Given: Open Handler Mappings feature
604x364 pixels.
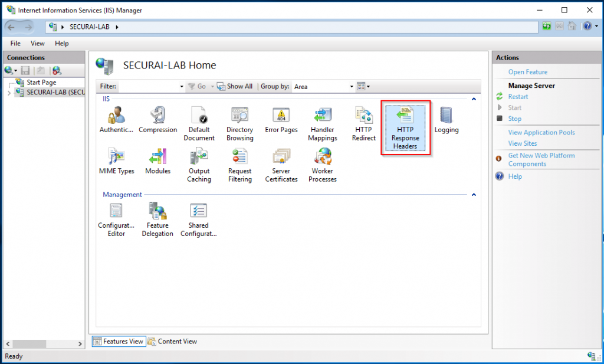Looking at the screenshot, I should pos(323,124).
